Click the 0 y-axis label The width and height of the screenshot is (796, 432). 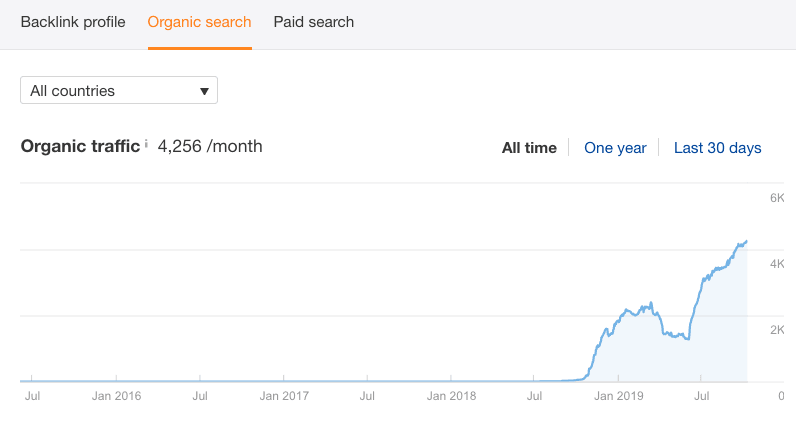click(x=780, y=396)
